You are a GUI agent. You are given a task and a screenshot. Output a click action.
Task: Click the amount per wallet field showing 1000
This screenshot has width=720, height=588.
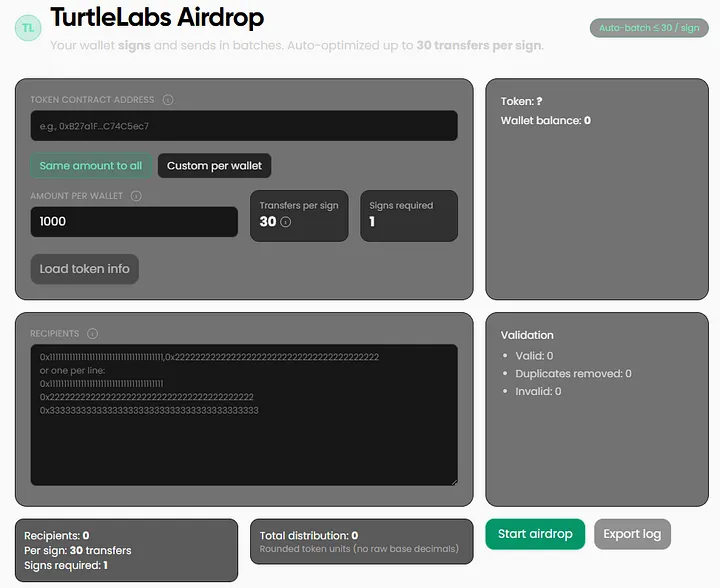(134, 222)
